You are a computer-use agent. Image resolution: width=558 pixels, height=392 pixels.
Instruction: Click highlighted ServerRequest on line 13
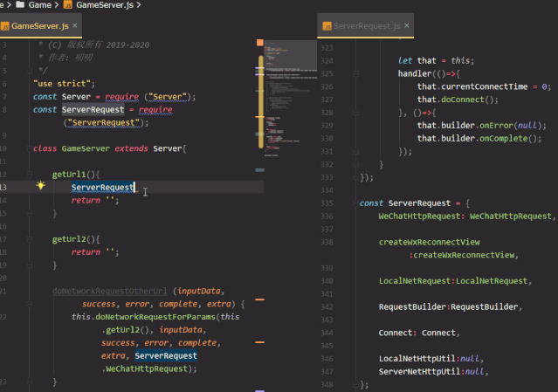pos(102,188)
